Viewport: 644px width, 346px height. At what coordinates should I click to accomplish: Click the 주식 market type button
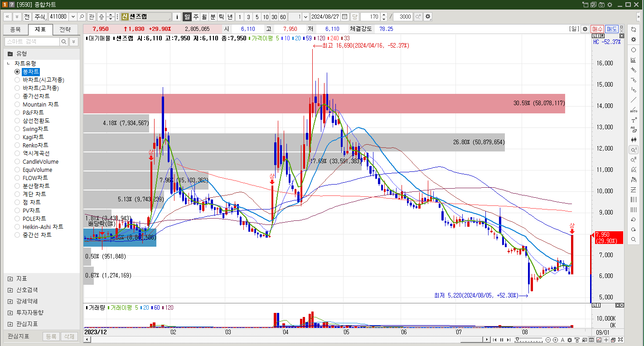point(40,17)
